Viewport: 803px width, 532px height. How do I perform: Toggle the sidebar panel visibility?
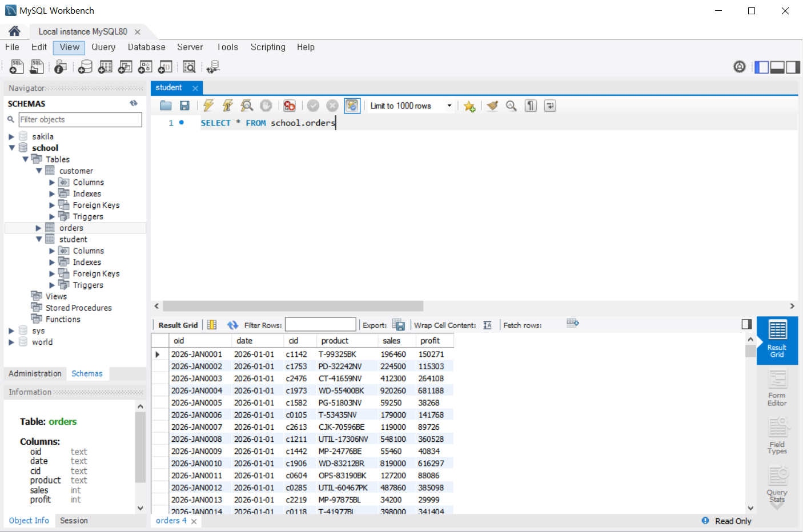(x=762, y=67)
